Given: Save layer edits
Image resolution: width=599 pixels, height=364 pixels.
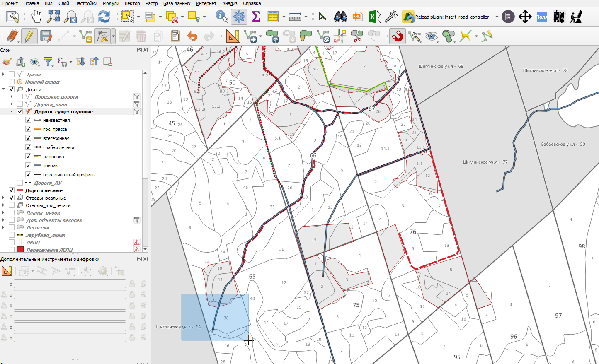Looking at the screenshot, I should tap(46, 36).
